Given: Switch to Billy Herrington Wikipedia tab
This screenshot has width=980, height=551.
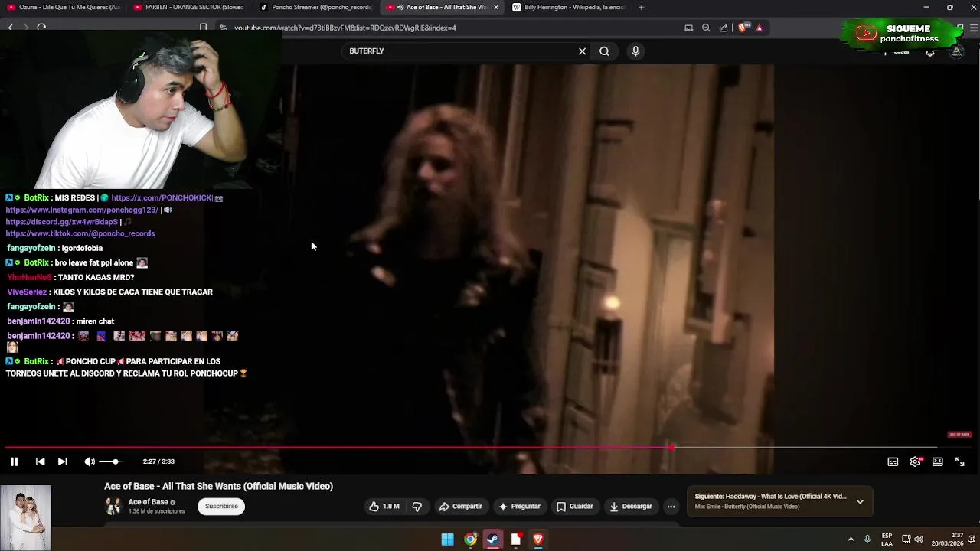Looking at the screenshot, I should (x=569, y=7).
